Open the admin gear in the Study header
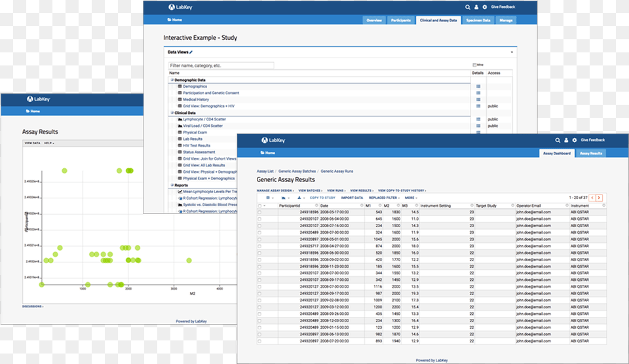The image size is (629, 364). (484, 7)
